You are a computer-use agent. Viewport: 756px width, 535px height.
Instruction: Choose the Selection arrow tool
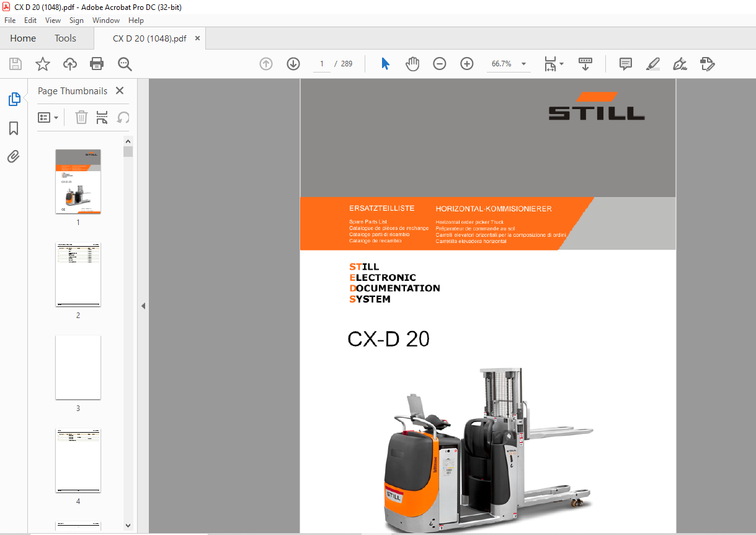pos(385,64)
